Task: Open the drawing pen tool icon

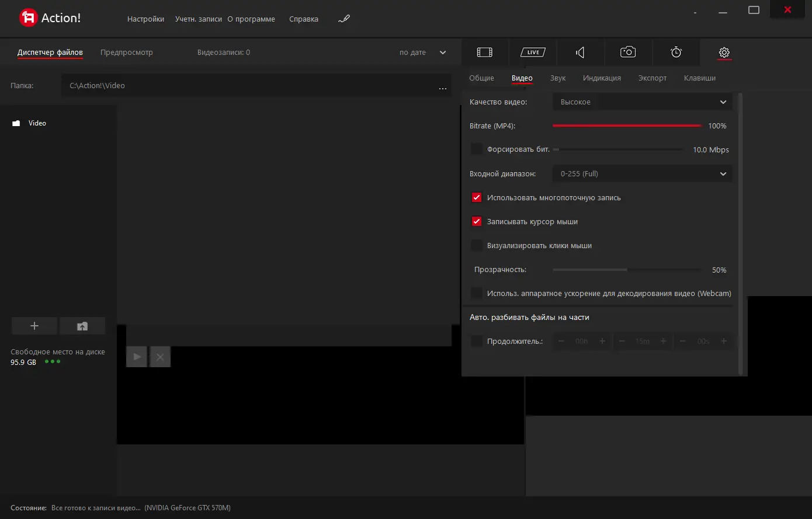Action: click(x=344, y=19)
